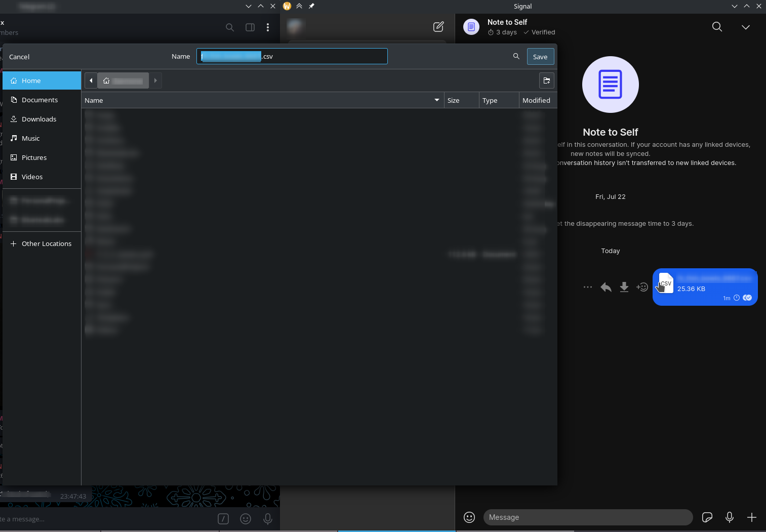Open the conversation header chevron menu
The image size is (766, 532).
[x=745, y=27]
